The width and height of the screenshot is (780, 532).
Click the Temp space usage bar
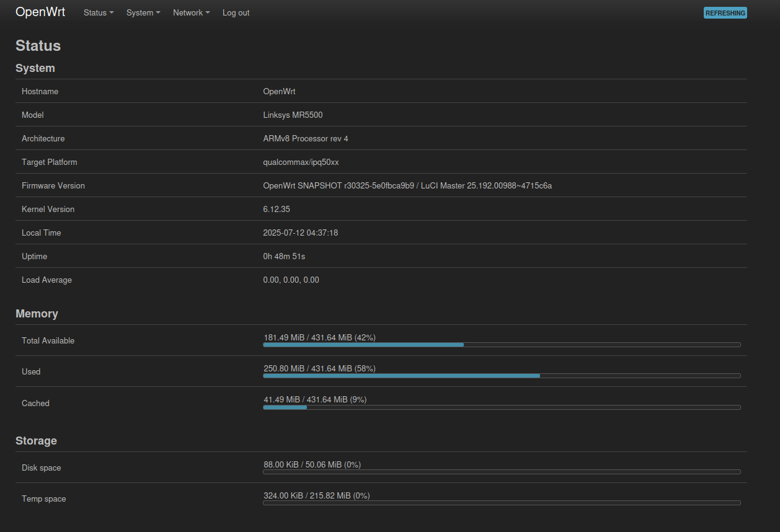[501, 502]
